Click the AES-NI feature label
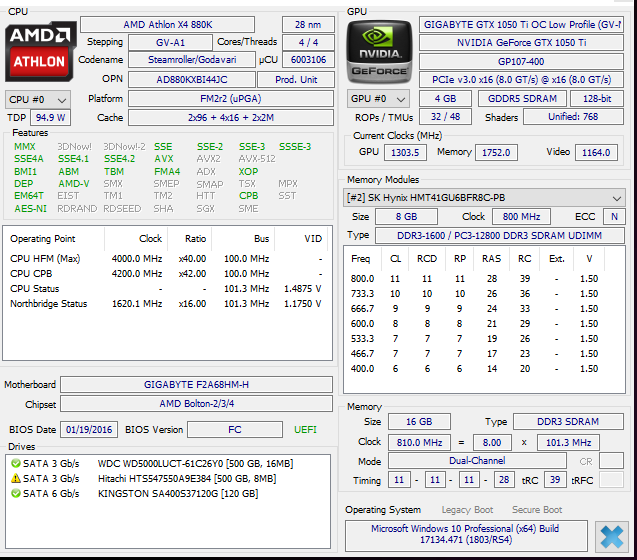The height and width of the screenshot is (560, 637). click(30, 209)
